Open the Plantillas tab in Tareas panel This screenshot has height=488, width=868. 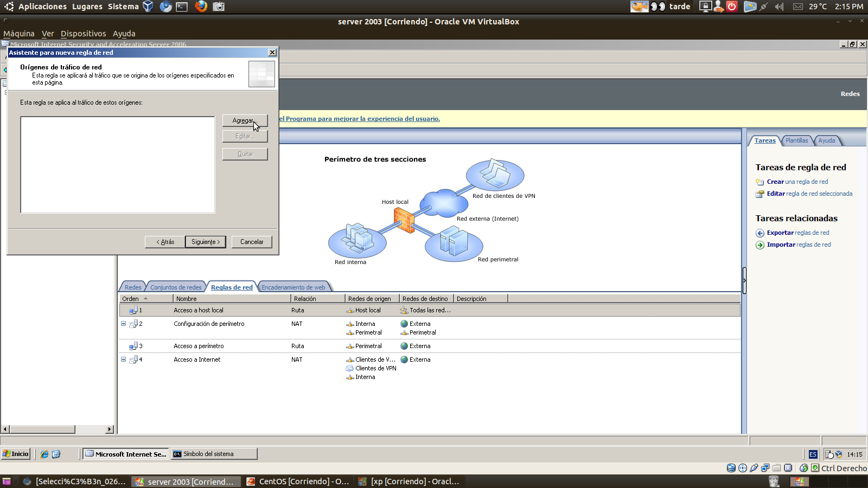797,140
